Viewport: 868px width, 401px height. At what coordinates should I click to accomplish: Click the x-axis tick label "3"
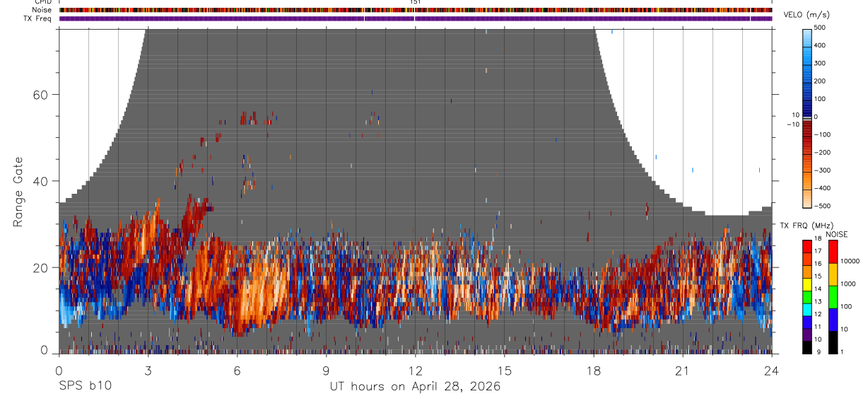(148, 371)
